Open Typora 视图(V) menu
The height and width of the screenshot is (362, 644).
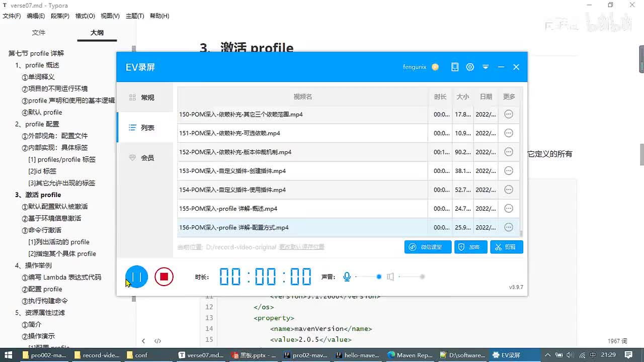[x=110, y=16]
